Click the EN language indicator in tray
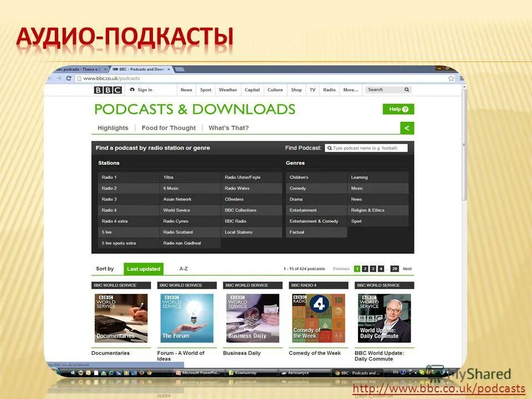The height and width of the screenshot is (399, 532). point(395,372)
